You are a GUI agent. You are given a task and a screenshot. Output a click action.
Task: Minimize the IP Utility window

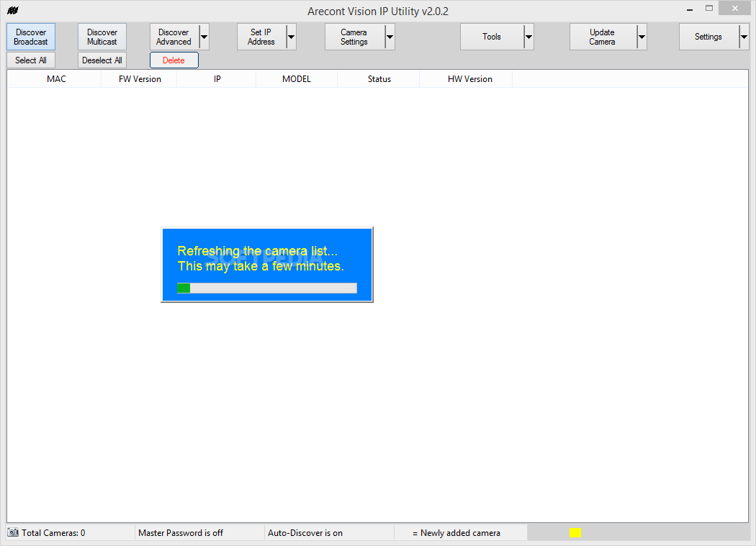pos(690,9)
